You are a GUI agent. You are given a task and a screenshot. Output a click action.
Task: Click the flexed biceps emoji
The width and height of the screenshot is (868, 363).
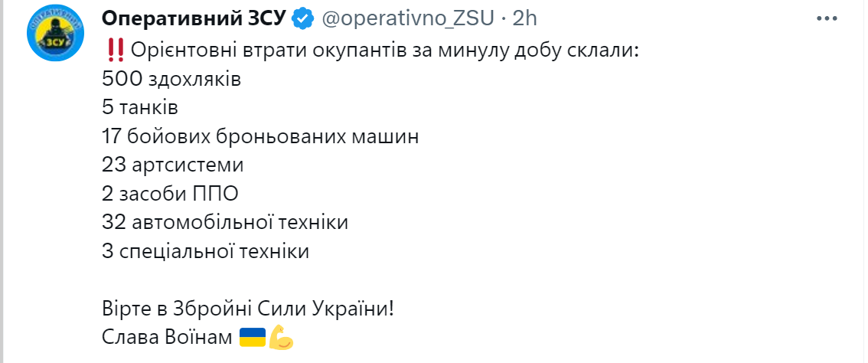[x=281, y=337]
